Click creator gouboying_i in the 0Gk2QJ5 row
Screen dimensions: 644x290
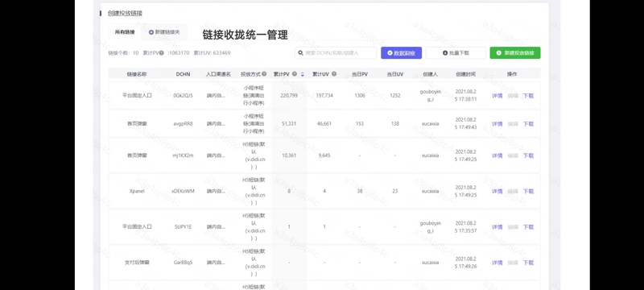click(x=431, y=96)
